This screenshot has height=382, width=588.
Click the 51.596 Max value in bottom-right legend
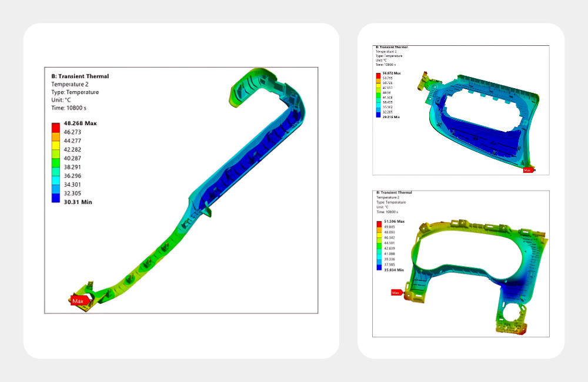click(394, 222)
